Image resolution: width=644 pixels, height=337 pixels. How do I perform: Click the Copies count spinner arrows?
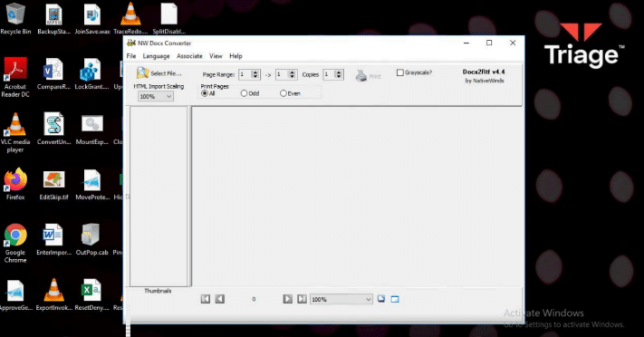(x=339, y=74)
